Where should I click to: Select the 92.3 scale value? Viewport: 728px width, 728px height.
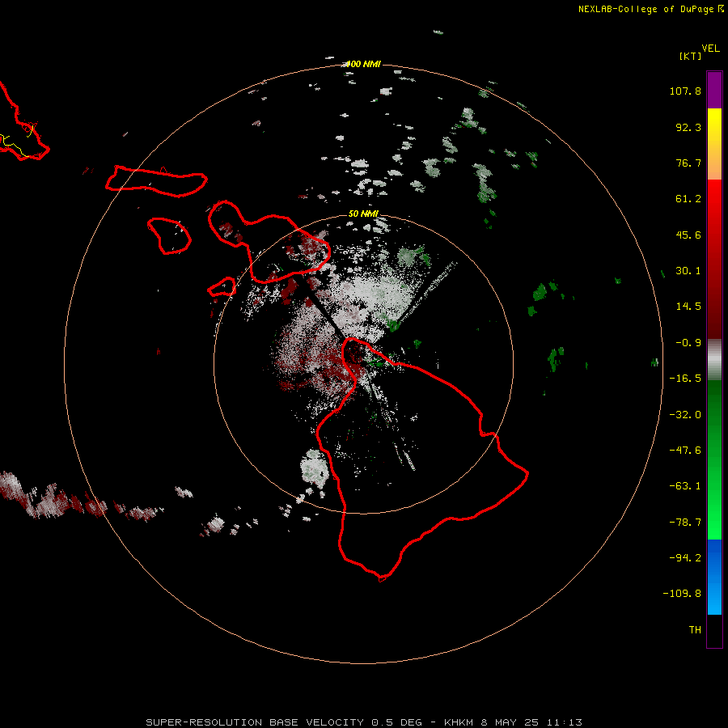688,127
